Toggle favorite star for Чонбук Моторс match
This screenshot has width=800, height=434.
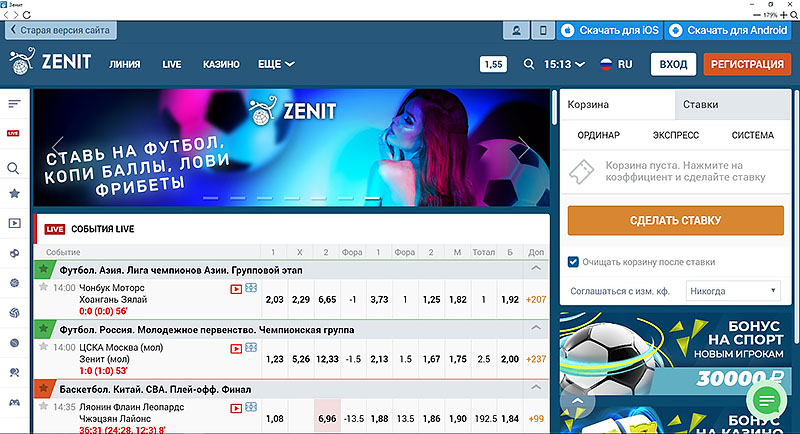[43, 287]
